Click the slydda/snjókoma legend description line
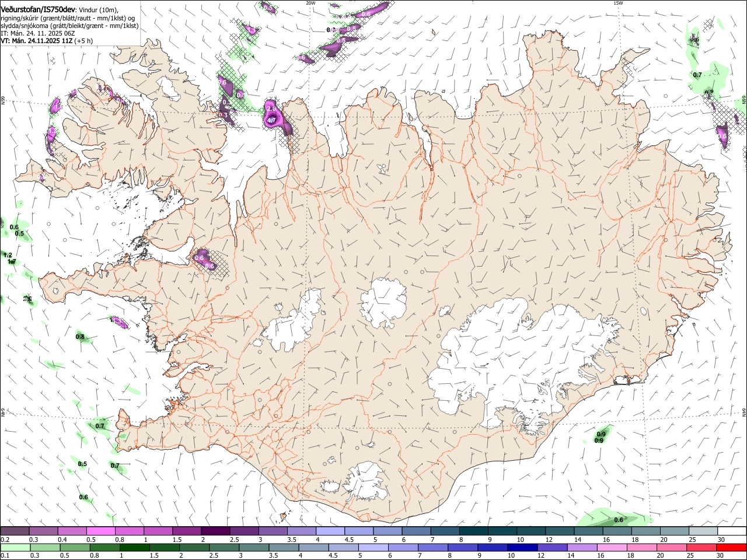The image size is (747, 560). (x=69, y=26)
